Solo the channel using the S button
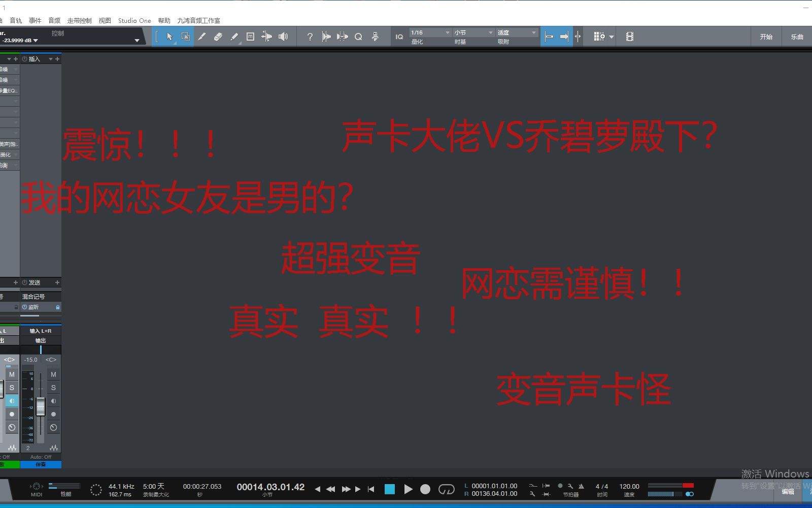 pyautogui.click(x=53, y=388)
